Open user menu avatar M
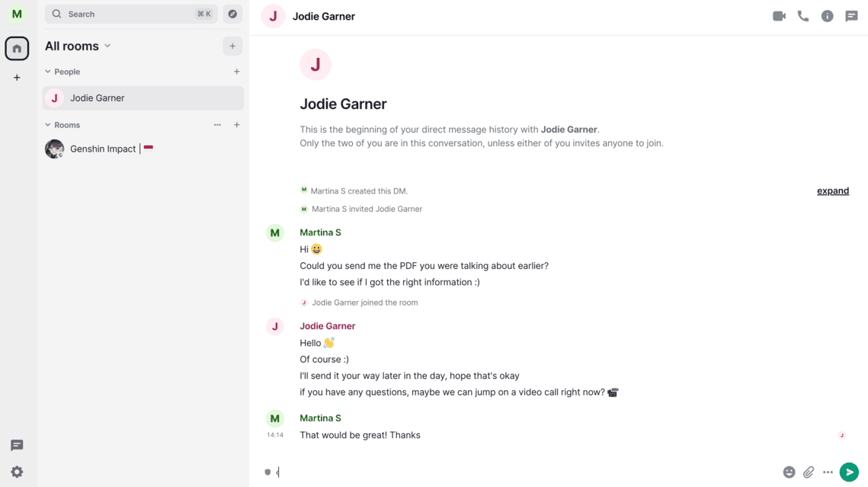The image size is (868, 487). click(17, 14)
